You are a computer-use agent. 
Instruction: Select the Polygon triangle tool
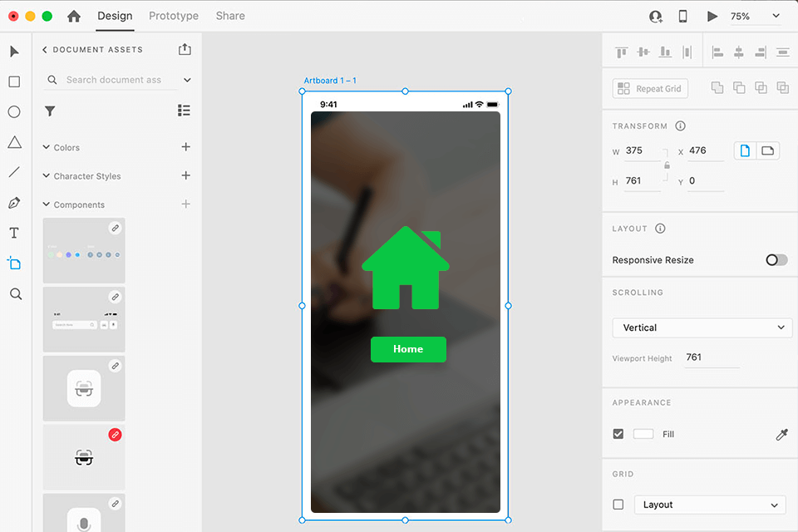coord(14,142)
